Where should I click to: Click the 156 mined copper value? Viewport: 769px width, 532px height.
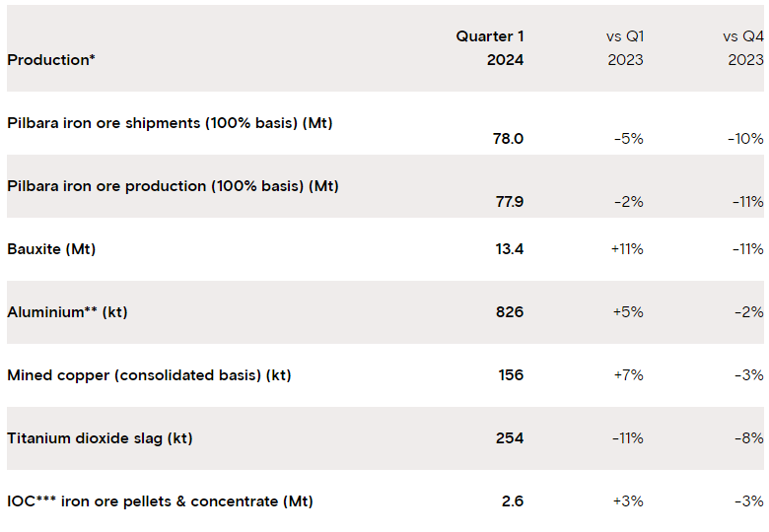[x=510, y=375]
